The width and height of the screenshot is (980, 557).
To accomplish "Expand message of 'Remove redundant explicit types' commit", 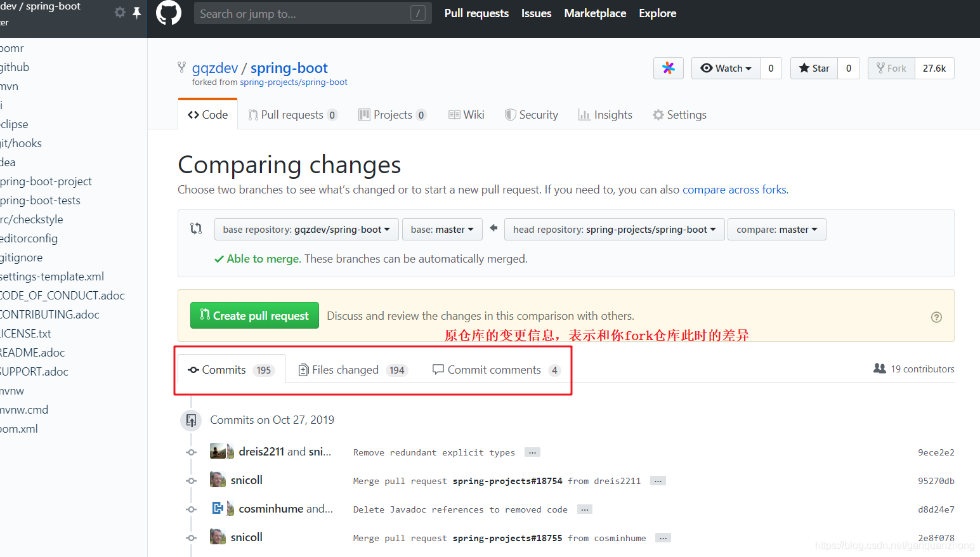I will click(533, 452).
